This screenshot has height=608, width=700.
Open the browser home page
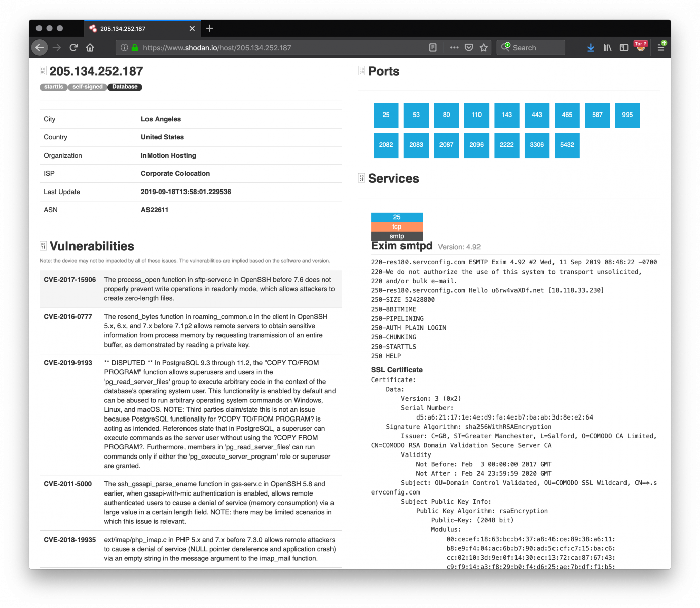pos(90,47)
